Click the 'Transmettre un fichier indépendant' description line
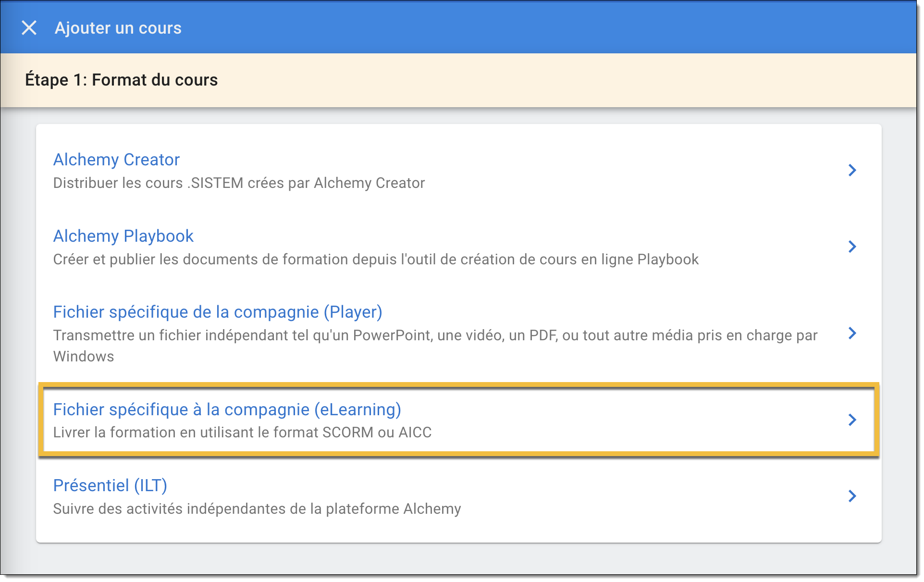The image size is (924, 582). pyautogui.click(x=435, y=335)
